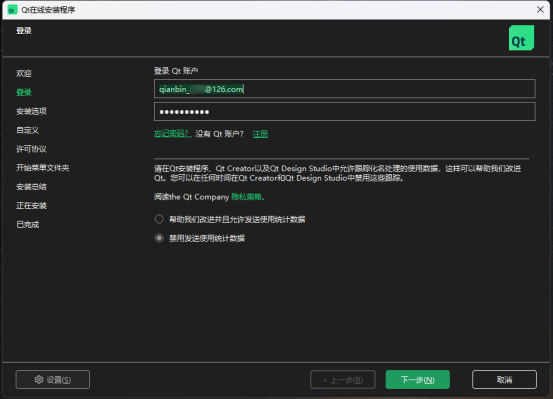Open the 注册 sign-up link
The height and width of the screenshot is (399, 553).
pyautogui.click(x=260, y=134)
